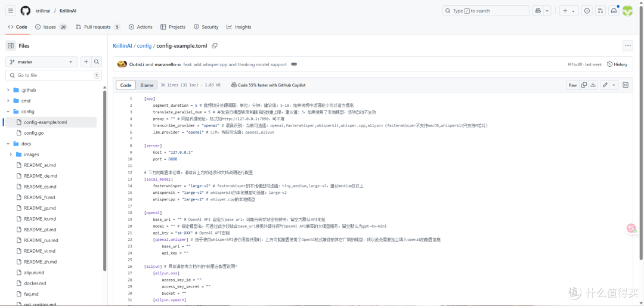Open README_ar.md file
Image resolution: width=644 pixels, height=306 pixels.
40,165
